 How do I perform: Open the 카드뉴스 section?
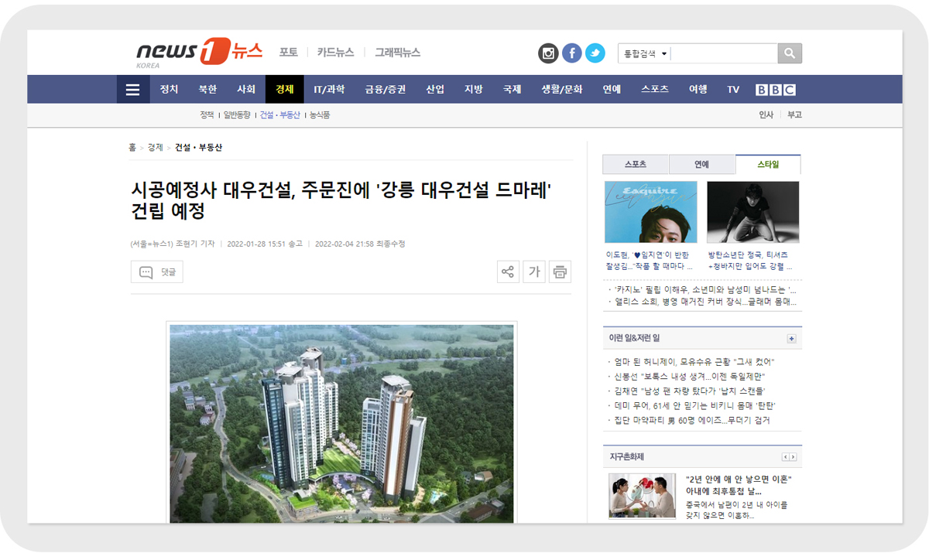[335, 53]
